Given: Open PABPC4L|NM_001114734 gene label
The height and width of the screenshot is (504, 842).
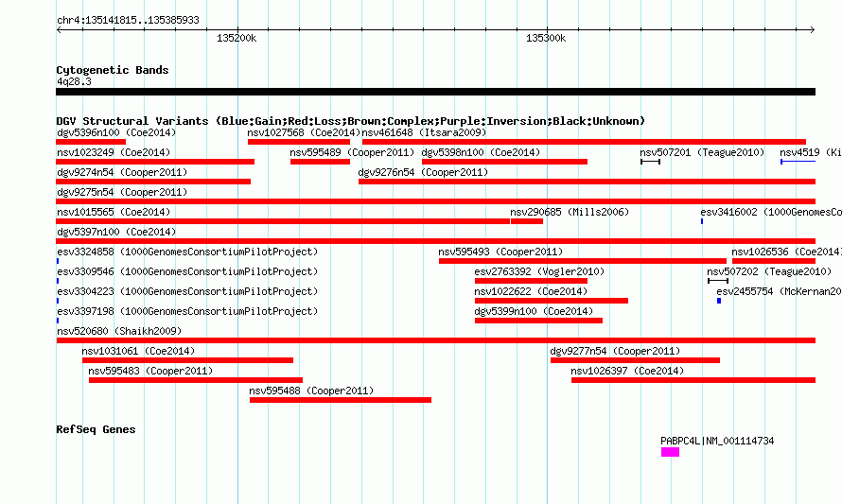Looking at the screenshot, I should click(717, 441).
